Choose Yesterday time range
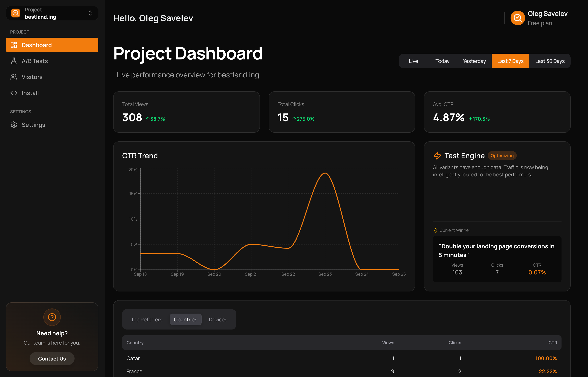Screen dimensions: 588x377 click(x=474, y=61)
